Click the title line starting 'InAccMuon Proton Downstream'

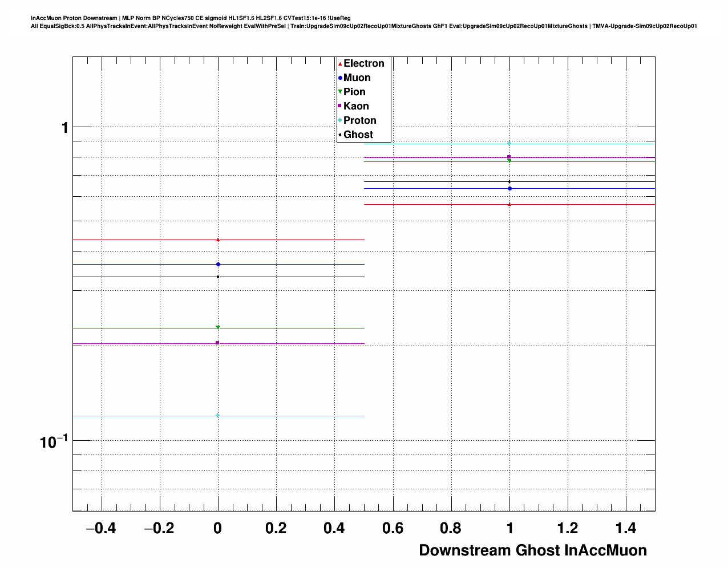tap(191, 18)
